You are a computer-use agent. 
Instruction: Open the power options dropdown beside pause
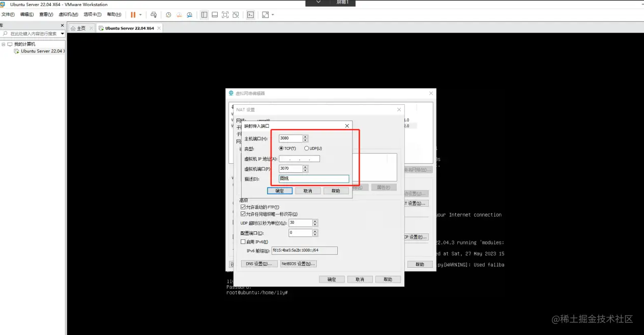[x=140, y=15]
